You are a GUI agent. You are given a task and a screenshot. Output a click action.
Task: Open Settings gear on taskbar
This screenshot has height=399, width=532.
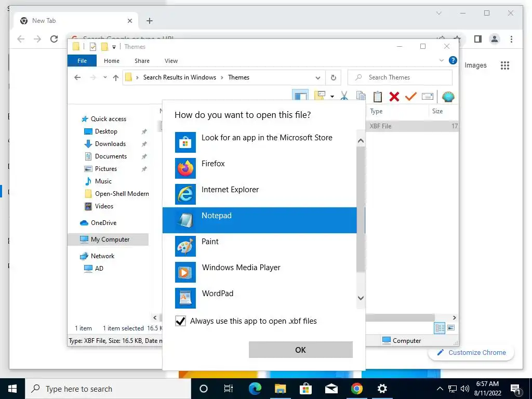pos(382,389)
